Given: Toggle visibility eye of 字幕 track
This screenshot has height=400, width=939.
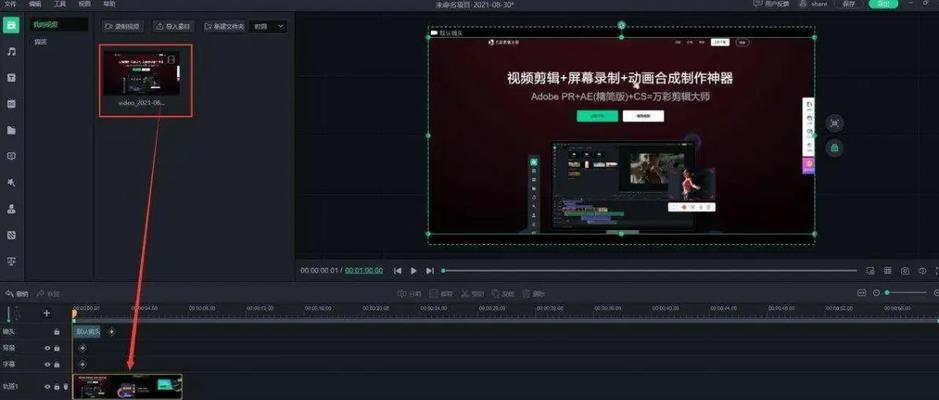Looking at the screenshot, I should [x=47, y=364].
